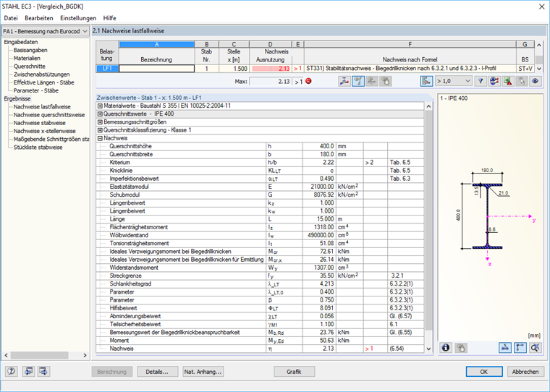Image resolution: width=550 pixels, height=392 pixels.
Task: Click the intermediate values scrollbar down arrow
Action: tap(428, 349)
